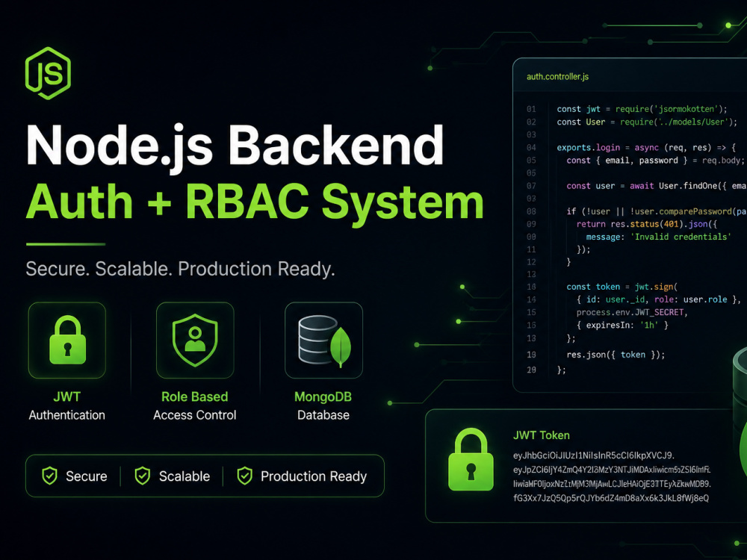Click the shield checkmark beside Production Ready

[x=245, y=476]
